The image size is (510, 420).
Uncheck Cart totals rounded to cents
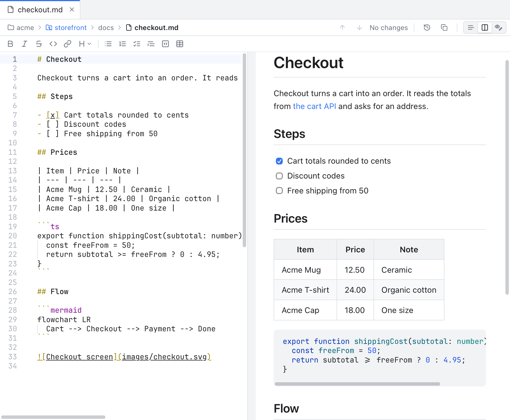coord(279,161)
